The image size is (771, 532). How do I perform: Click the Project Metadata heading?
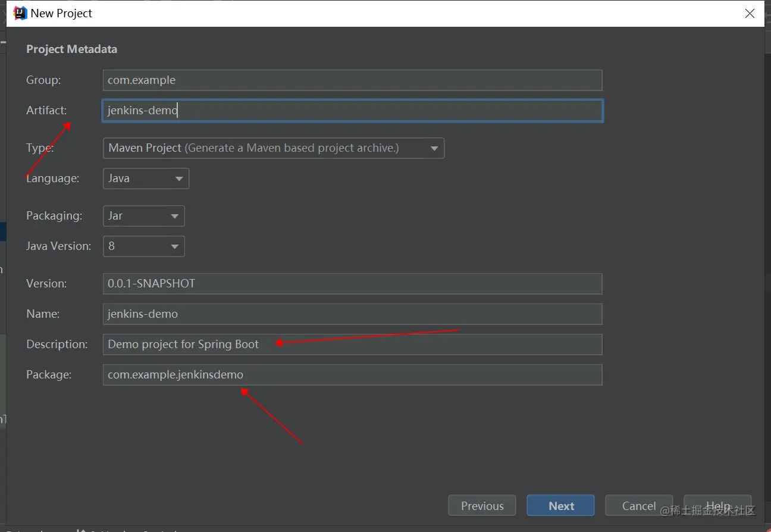coord(71,49)
